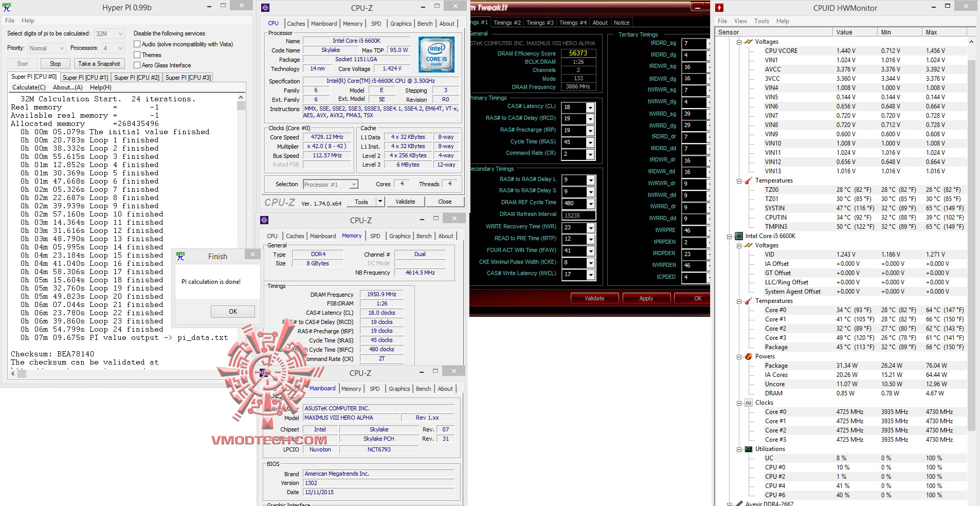Click Take a Snapshot button
The image size is (980, 506).
click(x=99, y=64)
